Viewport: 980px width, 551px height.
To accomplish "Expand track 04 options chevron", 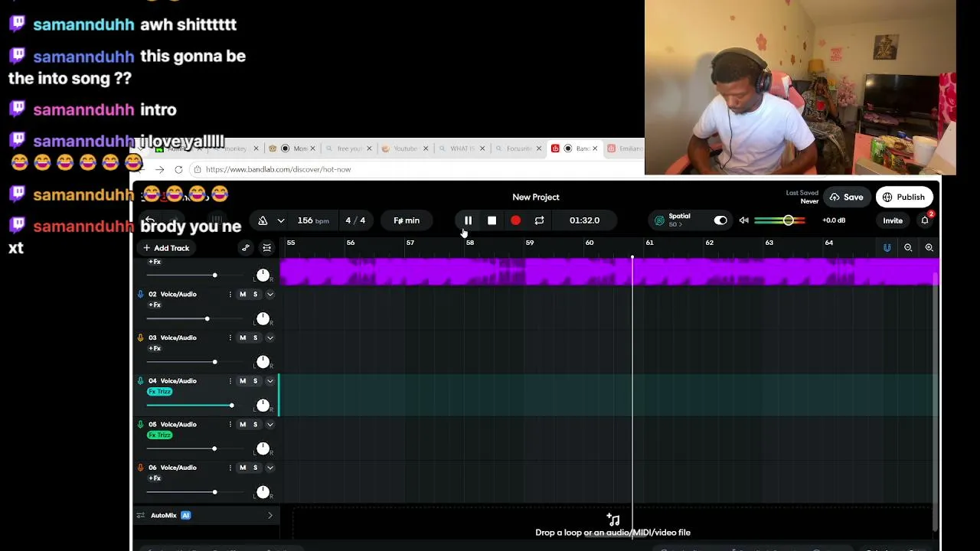I will [x=269, y=381].
